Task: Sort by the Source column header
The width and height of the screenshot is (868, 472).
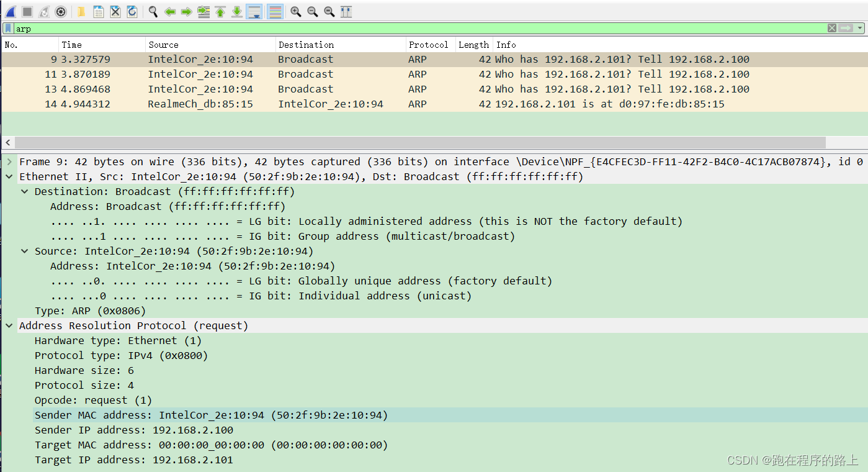Action: tap(210, 45)
